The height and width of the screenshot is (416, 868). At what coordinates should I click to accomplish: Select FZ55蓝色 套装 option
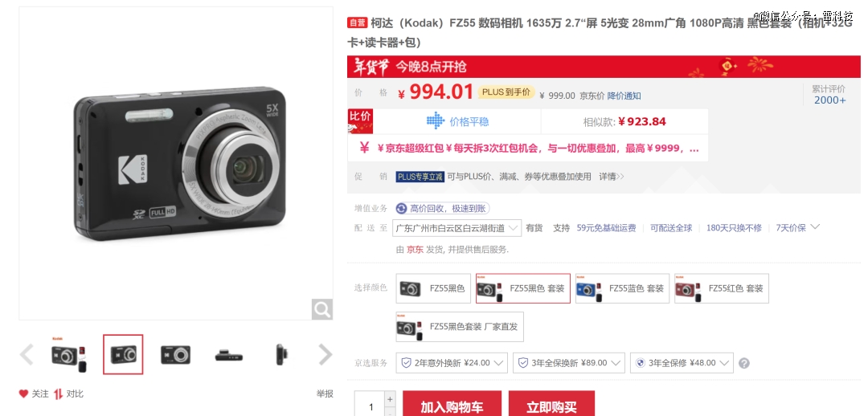point(622,288)
